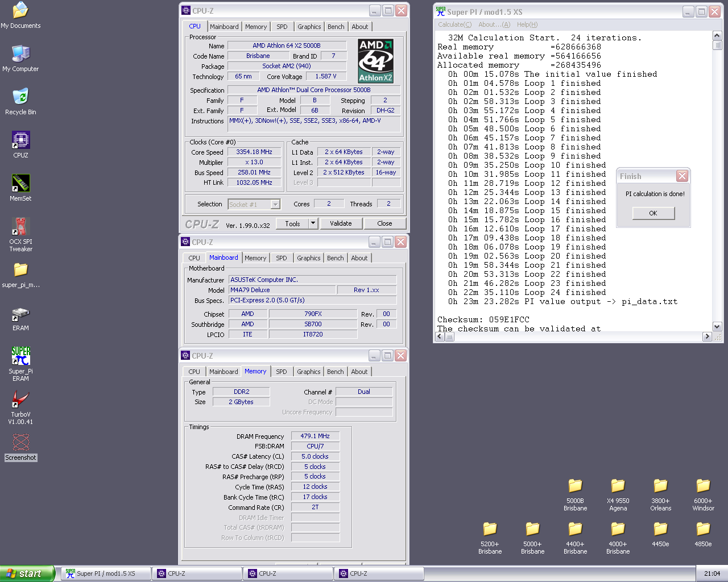728x582 pixels.
Task: Open My Documents desktop icon
Action: click(20, 15)
